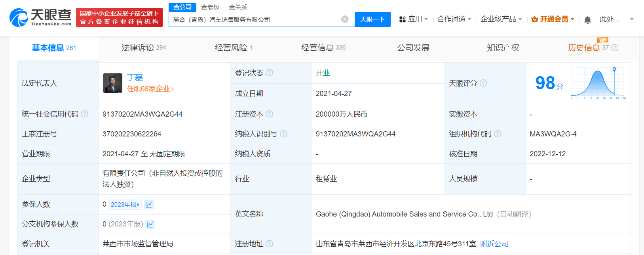This screenshot has width=644, height=255.
Task: Click the 莱西市市场监督管理局 registration authority
Action: click(138, 243)
